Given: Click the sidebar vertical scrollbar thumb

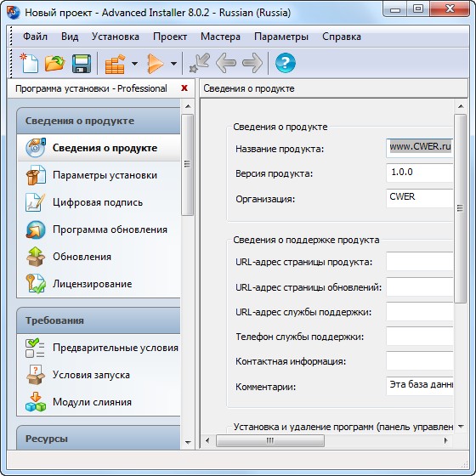Looking at the screenshot, I should click(x=187, y=165).
